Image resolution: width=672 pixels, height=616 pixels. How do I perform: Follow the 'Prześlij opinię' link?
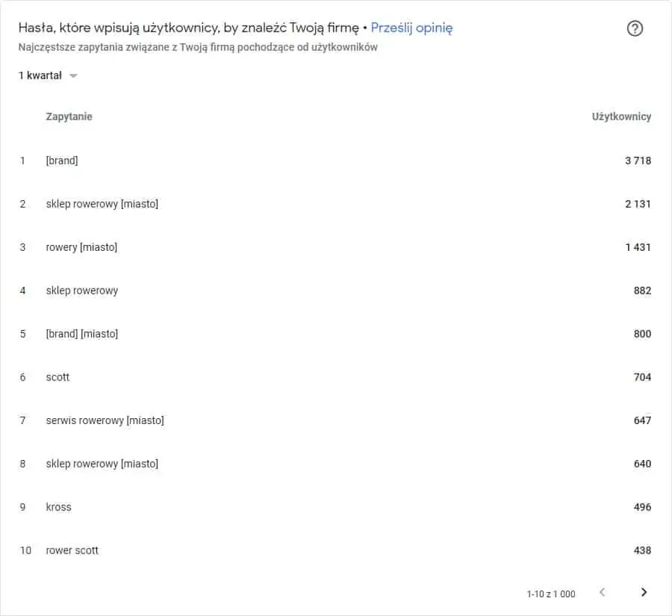click(x=411, y=28)
